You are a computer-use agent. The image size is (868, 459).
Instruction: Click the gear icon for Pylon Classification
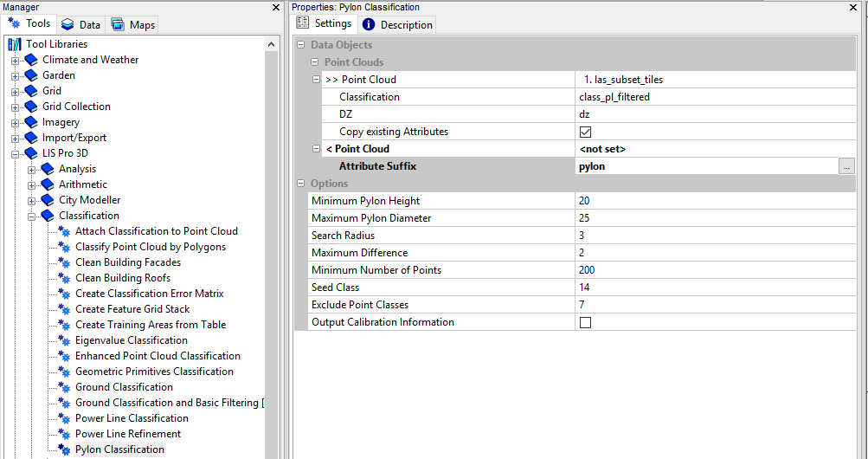click(x=65, y=449)
